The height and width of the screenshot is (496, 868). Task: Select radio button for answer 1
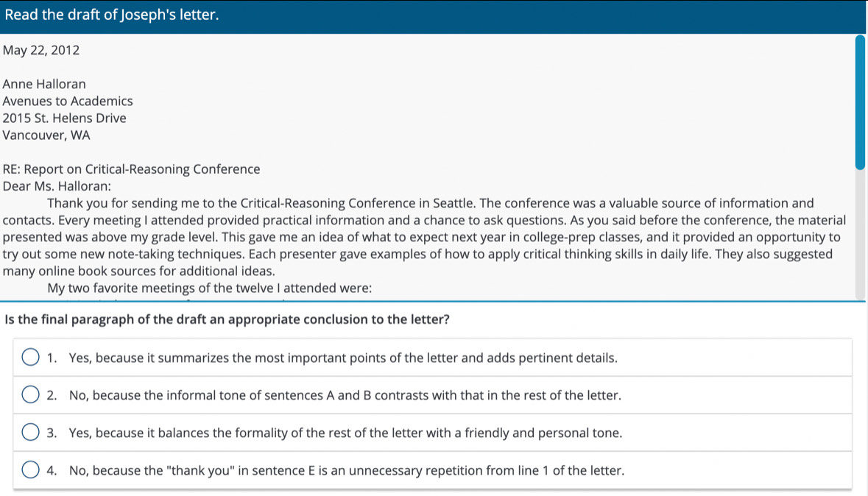click(31, 358)
